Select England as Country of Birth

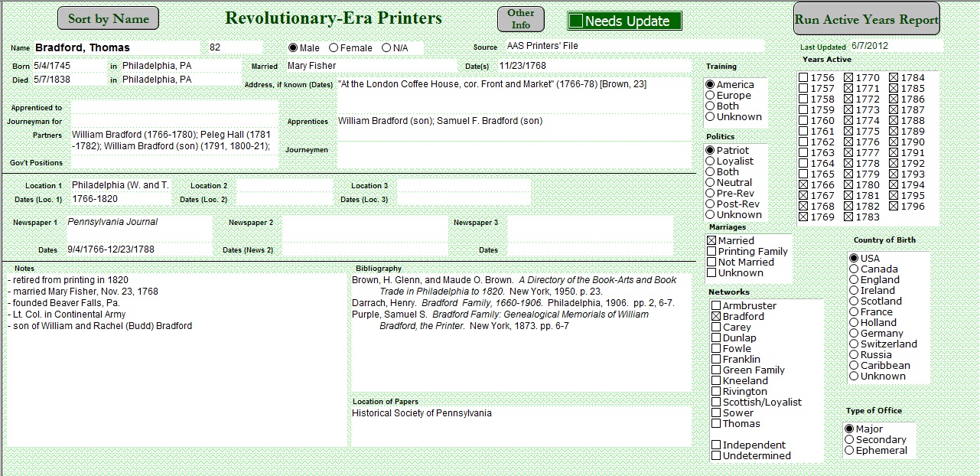click(854, 280)
